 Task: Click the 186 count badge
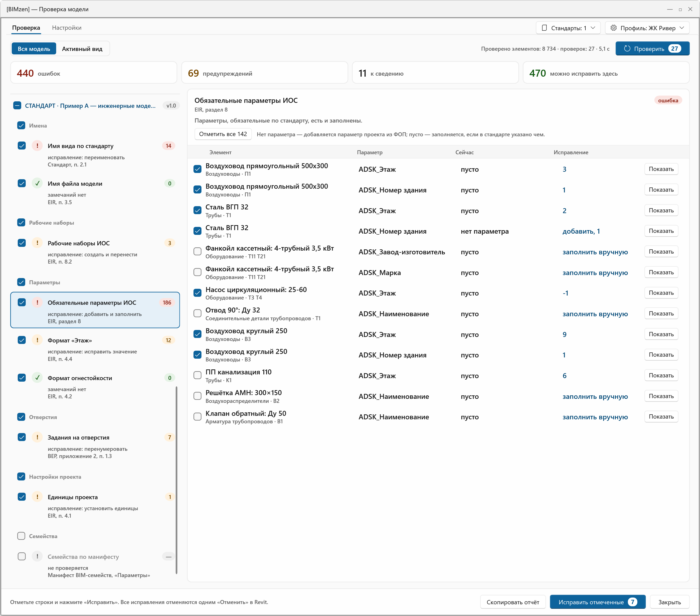tap(167, 302)
